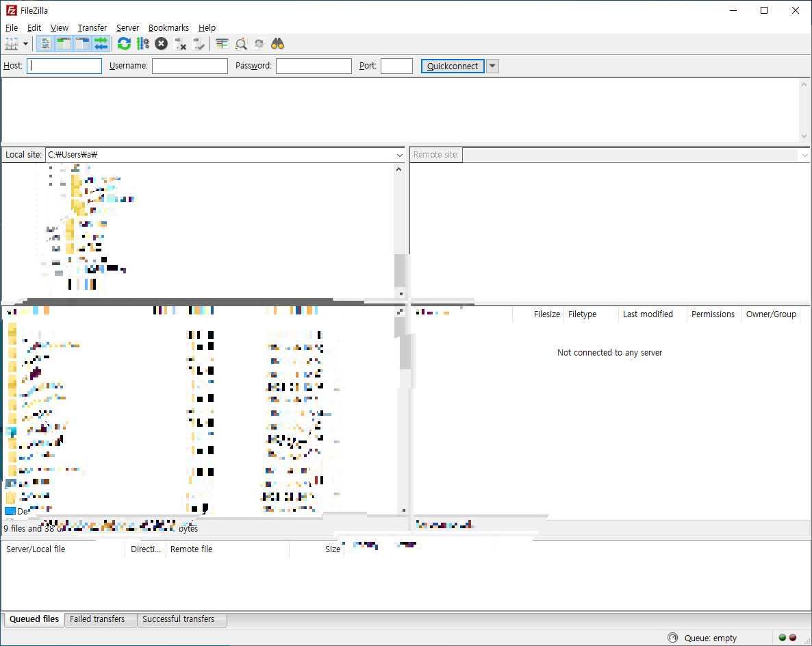Open the View menu

click(x=59, y=28)
